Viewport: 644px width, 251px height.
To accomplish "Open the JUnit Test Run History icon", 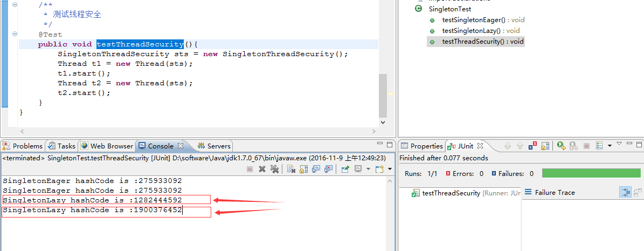I will pyautogui.click(x=599, y=146).
